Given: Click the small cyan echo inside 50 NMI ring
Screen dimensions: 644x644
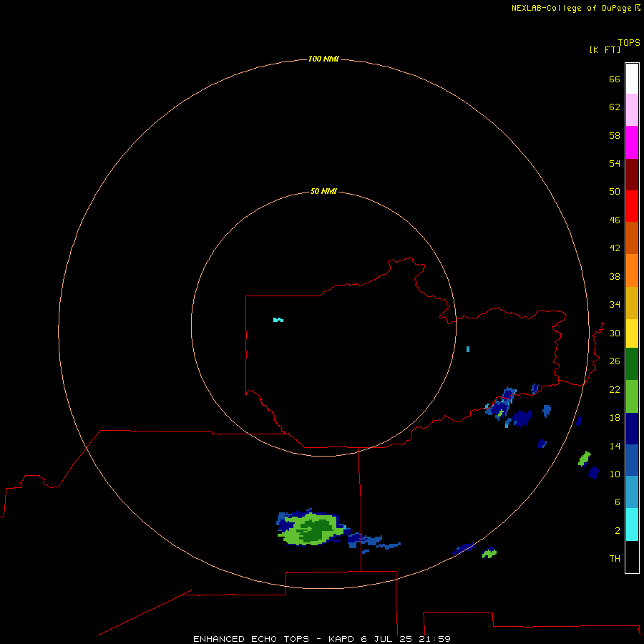Looking at the screenshot, I should tap(278, 320).
